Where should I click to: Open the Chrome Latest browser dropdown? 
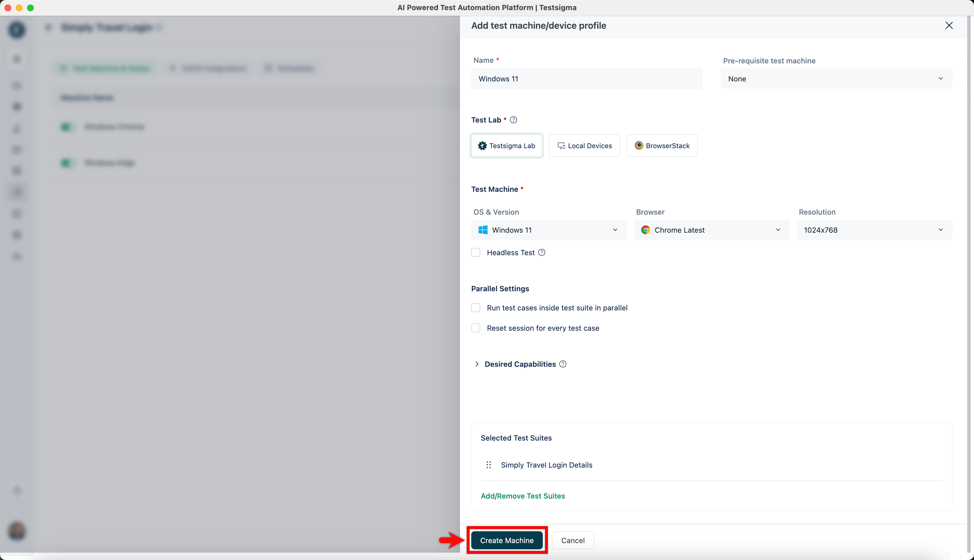coord(711,230)
